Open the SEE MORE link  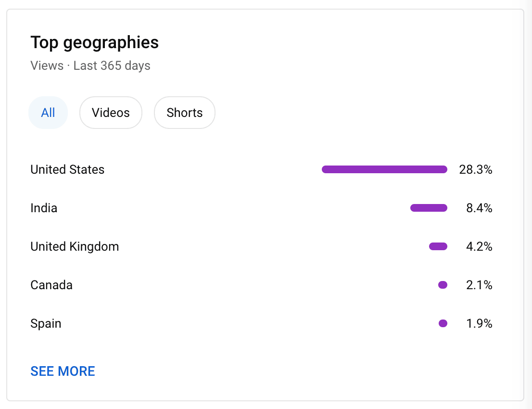63,371
